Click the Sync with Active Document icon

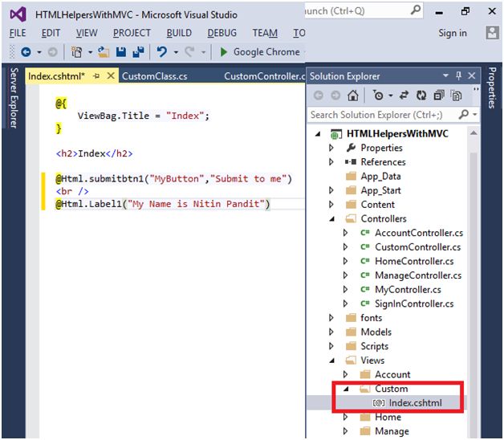coord(404,96)
